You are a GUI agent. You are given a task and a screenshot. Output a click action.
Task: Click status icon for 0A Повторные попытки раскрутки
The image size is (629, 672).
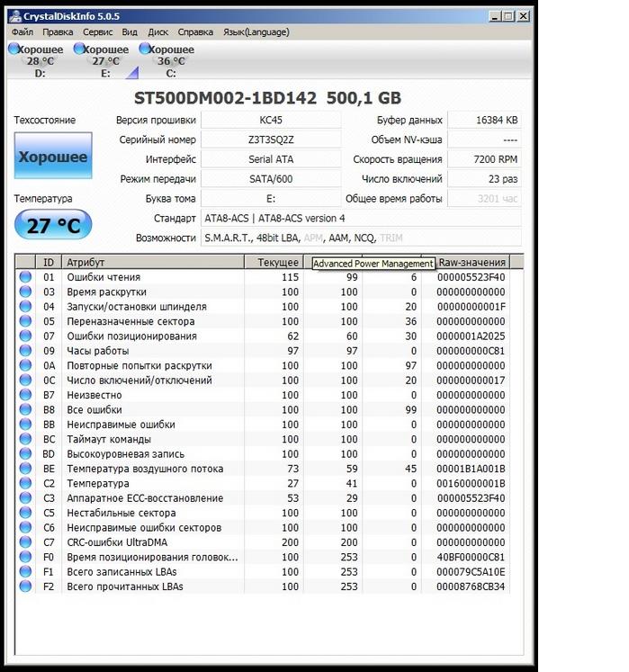click(25, 365)
